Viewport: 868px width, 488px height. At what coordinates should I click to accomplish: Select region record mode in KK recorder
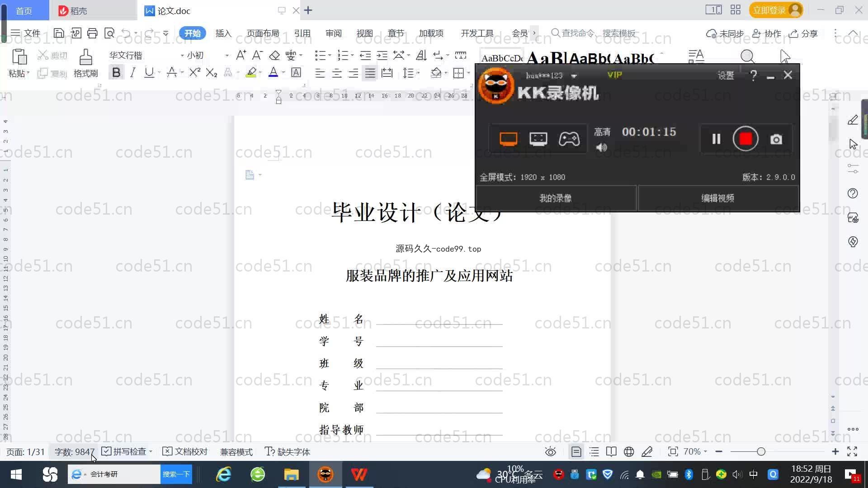538,139
